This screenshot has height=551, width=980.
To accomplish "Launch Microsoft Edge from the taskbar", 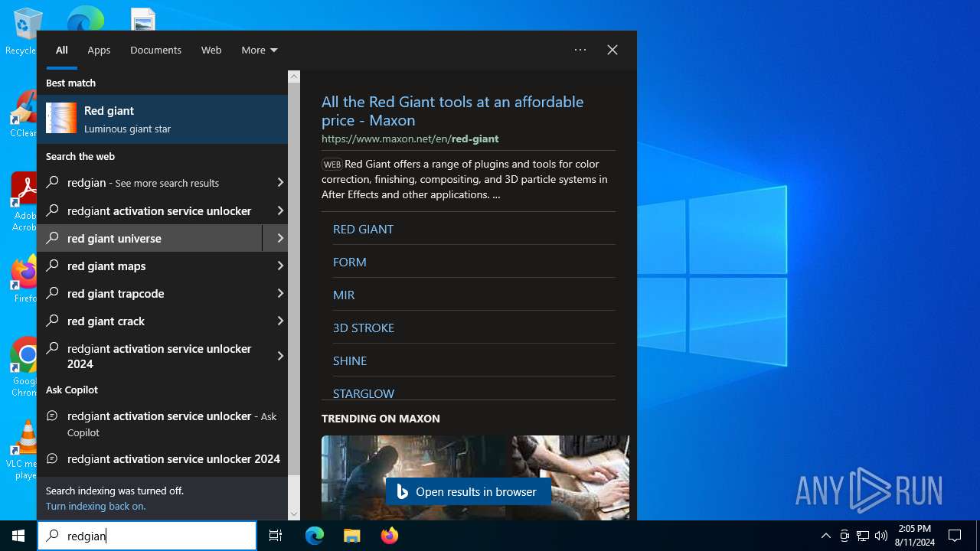I will tap(315, 536).
